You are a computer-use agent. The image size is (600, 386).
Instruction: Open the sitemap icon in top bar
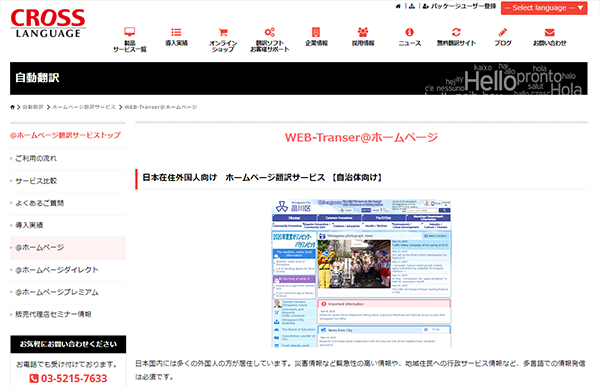[412, 6]
